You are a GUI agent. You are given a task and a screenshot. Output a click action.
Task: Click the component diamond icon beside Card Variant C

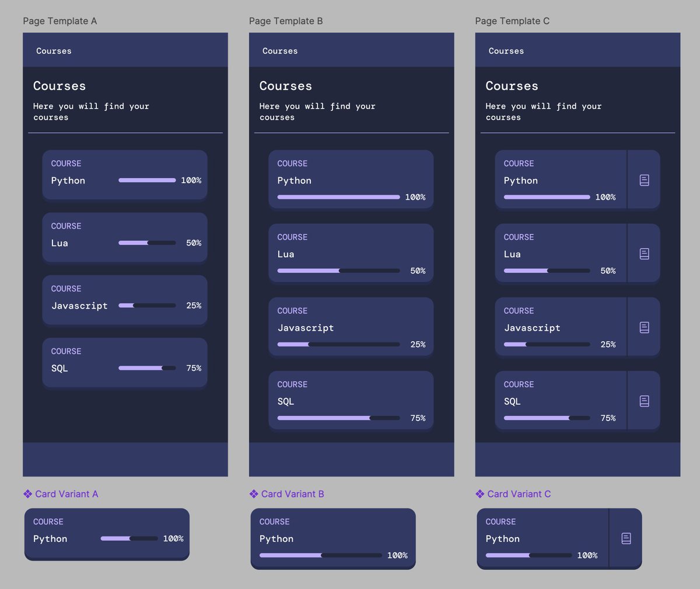[x=480, y=494]
